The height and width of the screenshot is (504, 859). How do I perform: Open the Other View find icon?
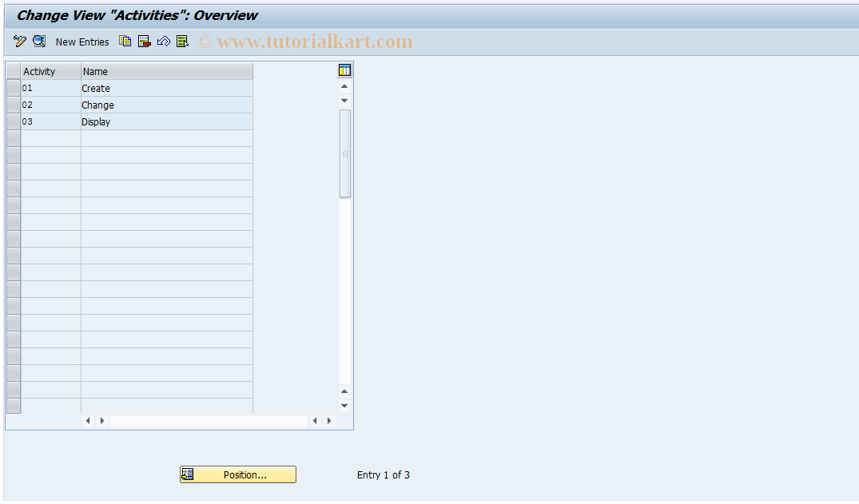click(39, 41)
